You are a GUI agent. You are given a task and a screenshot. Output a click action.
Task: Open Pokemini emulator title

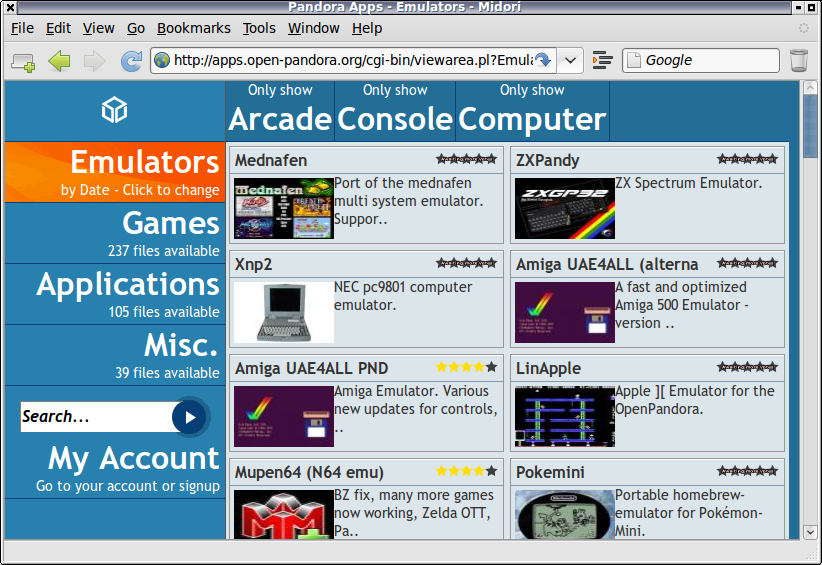[550, 472]
